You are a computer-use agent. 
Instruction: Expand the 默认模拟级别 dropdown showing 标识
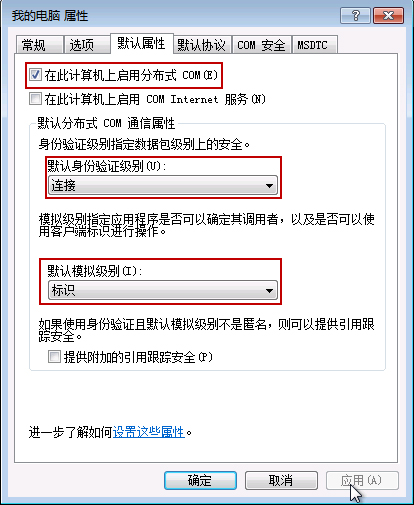point(163,290)
